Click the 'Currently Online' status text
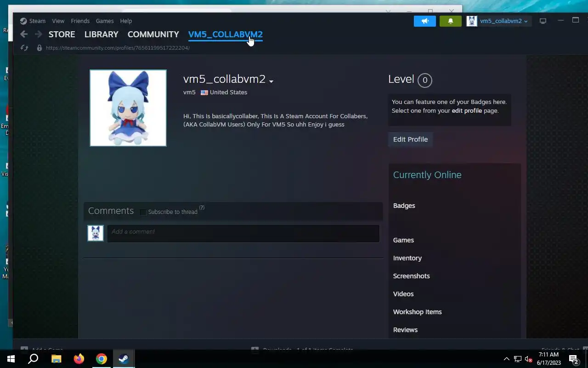The width and height of the screenshot is (588, 368). [x=427, y=175]
